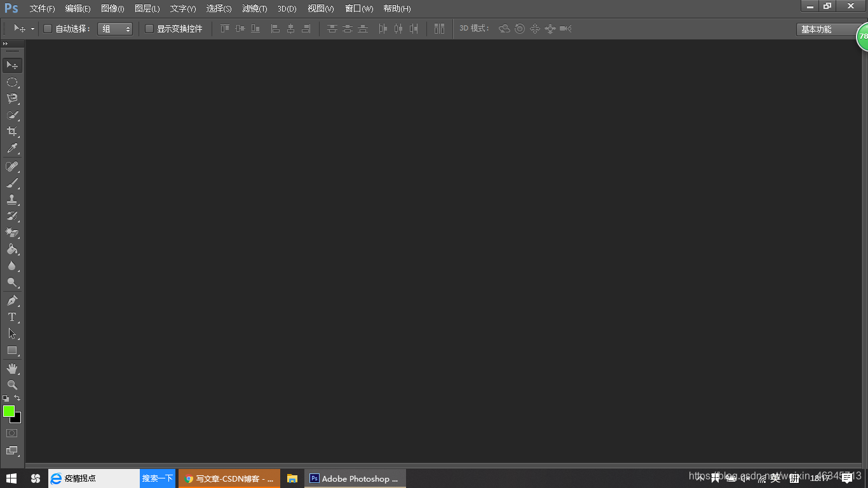Click the align left edges icon

point(275,29)
